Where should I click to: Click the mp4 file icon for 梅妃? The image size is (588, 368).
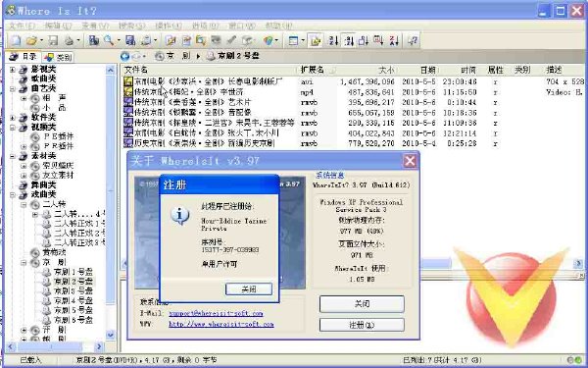pos(128,91)
